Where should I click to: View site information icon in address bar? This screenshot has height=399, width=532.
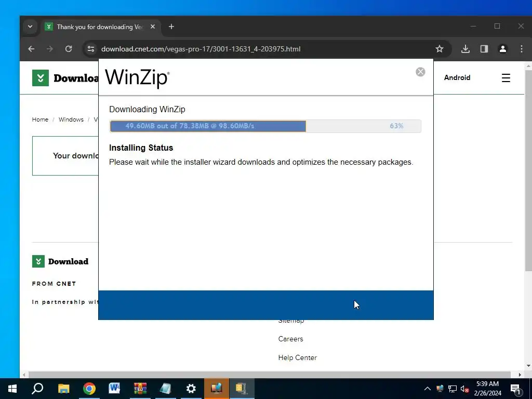(91, 49)
